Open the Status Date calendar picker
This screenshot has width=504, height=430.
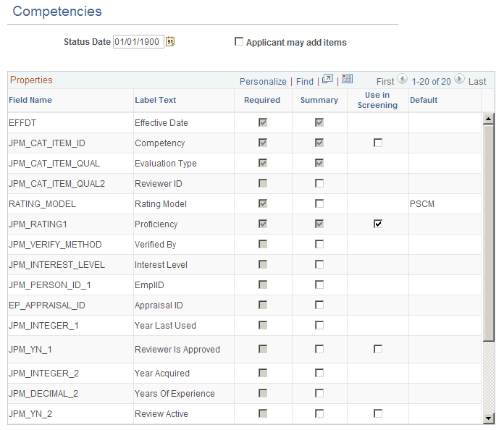(170, 42)
